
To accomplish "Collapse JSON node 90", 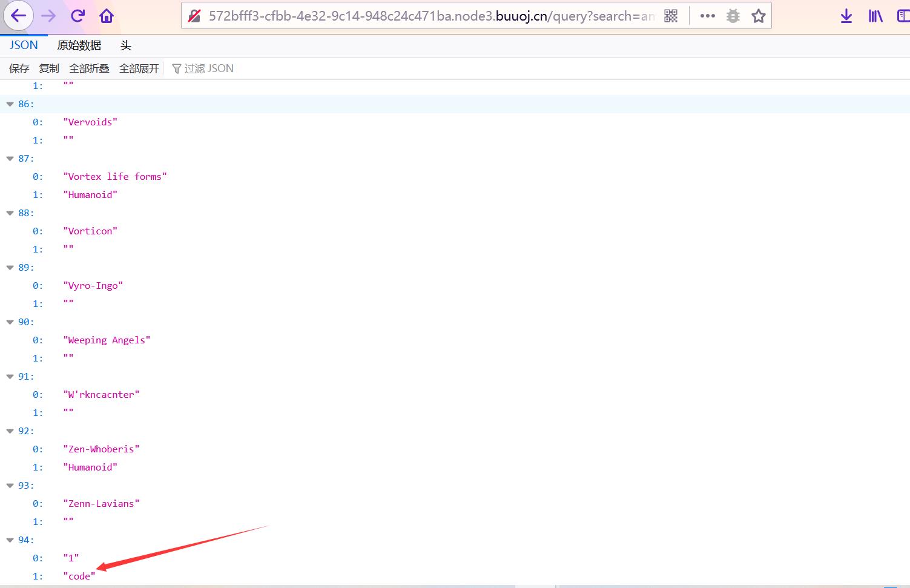I will click(x=10, y=322).
